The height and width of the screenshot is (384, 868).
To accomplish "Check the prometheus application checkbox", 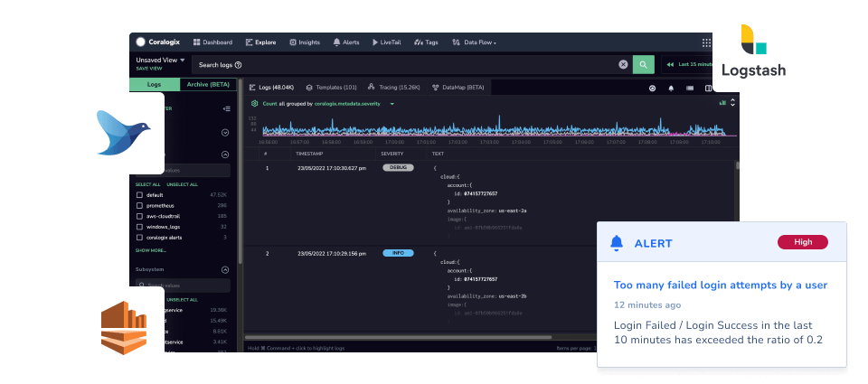I will pos(139,205).
